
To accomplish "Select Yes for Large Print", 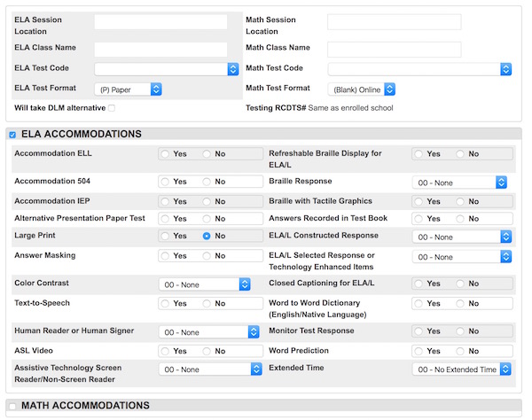I will point(165,236).
